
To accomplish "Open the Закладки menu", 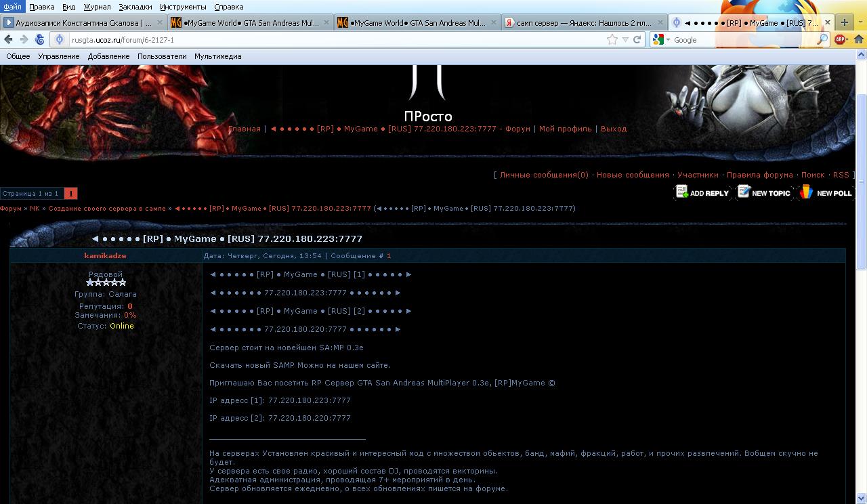I will point(135,7).
